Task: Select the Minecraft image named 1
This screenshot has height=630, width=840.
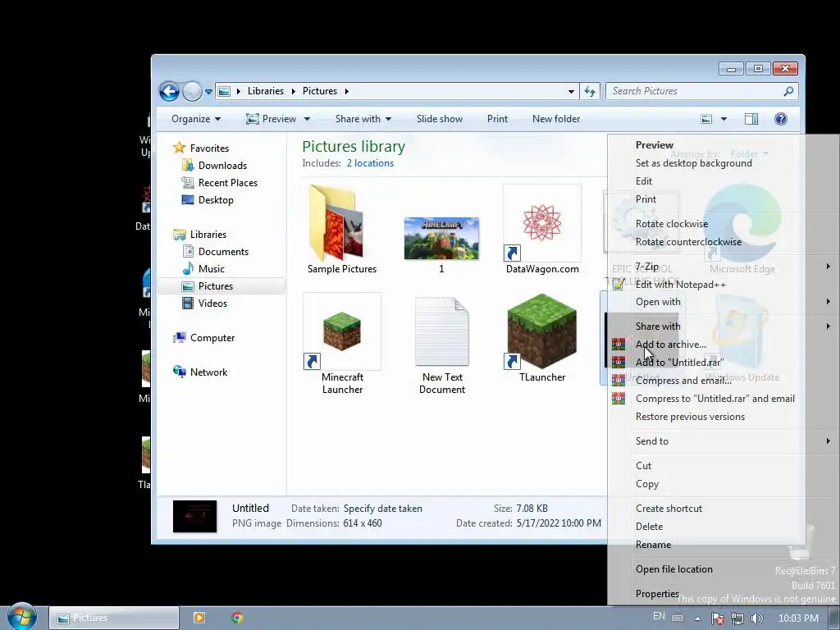Action: coord(441,238)
